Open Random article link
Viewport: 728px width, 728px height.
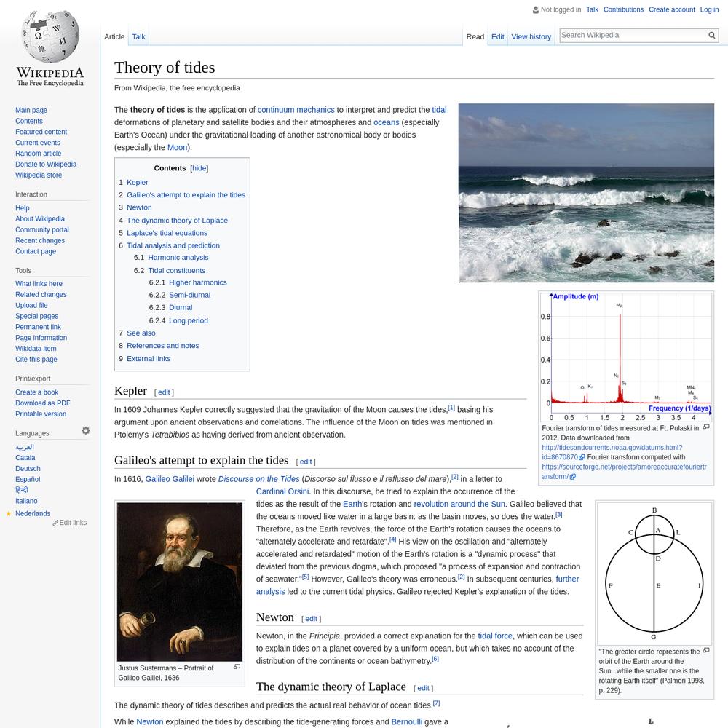click(38, 153)
